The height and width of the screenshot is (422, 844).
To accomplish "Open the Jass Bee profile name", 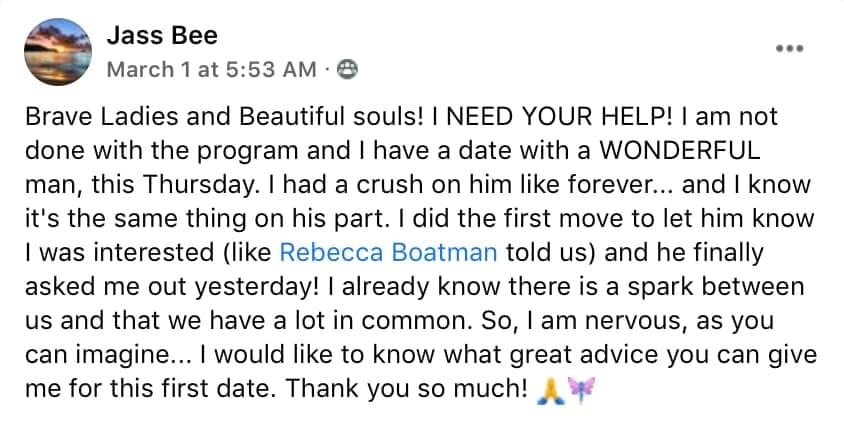I will pos(161,37).
